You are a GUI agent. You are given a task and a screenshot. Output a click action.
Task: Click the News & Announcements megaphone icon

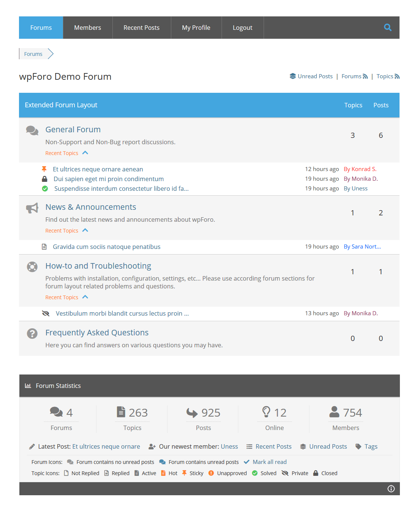pyautogui.click(x=32, y=208)
